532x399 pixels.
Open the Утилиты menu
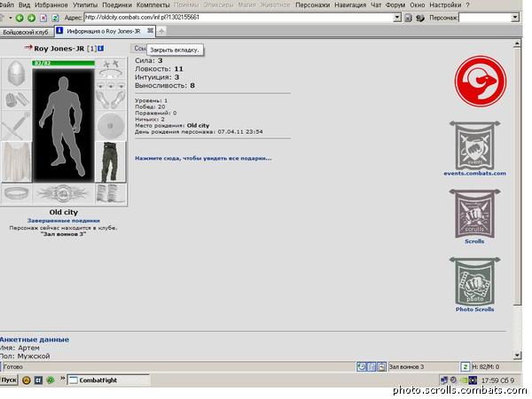pos(85,5)
